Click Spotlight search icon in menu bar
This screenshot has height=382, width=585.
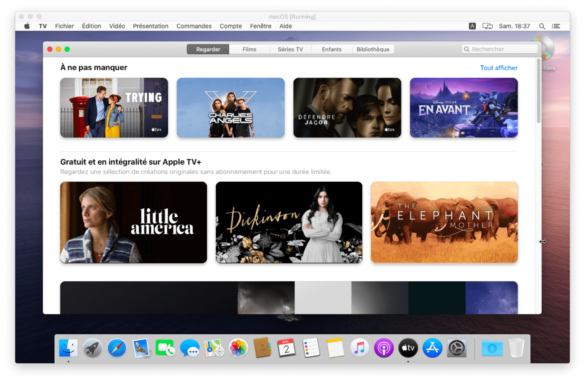tap(542, 26)
